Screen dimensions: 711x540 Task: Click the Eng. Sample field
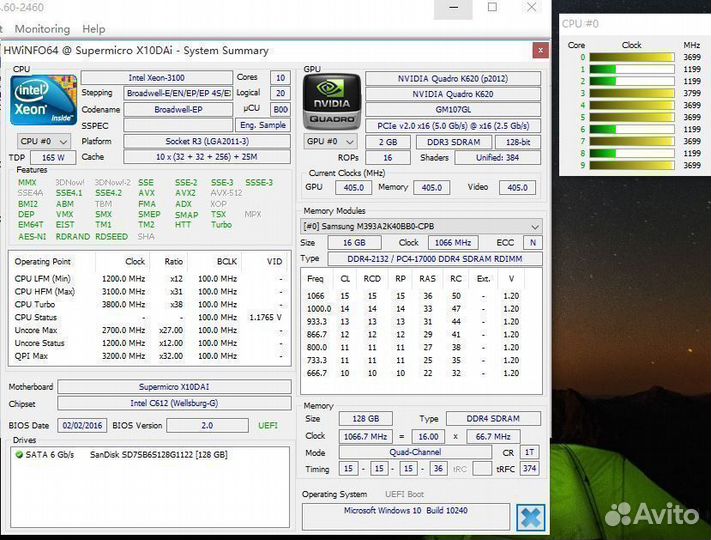(x=263, y=125)
